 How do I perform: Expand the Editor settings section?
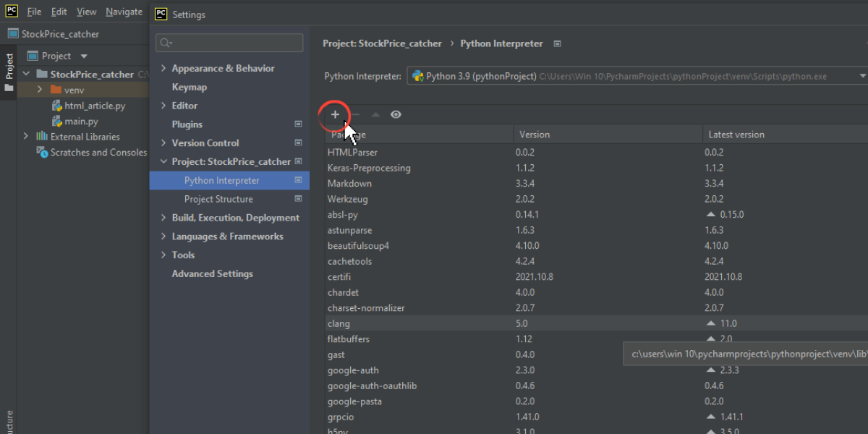(163, 106)
